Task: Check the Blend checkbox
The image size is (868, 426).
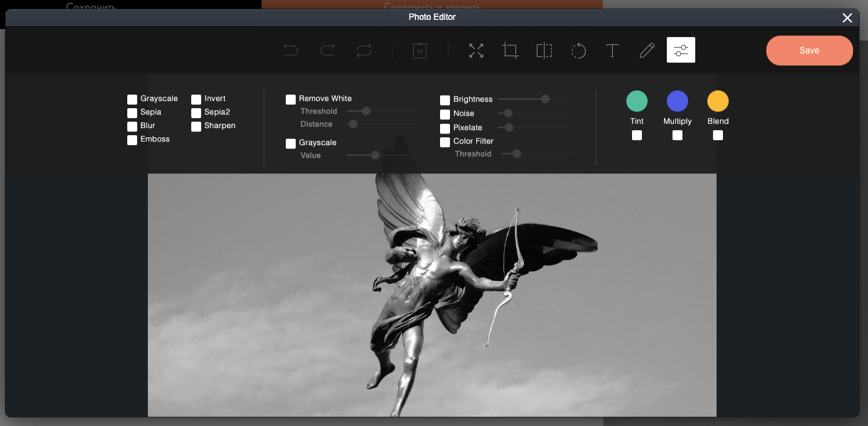Action: tap(718, 135)
